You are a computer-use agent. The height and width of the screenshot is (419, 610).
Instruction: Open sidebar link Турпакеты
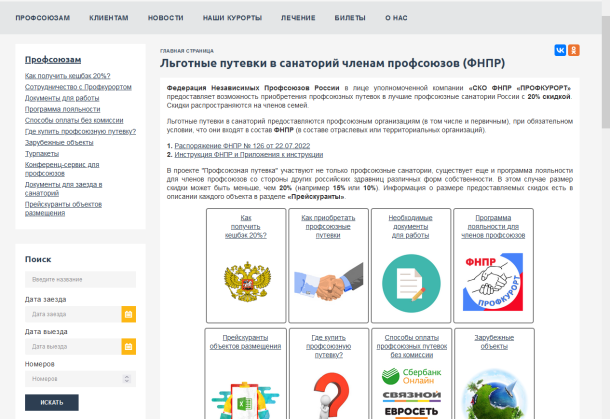point(42,154)
